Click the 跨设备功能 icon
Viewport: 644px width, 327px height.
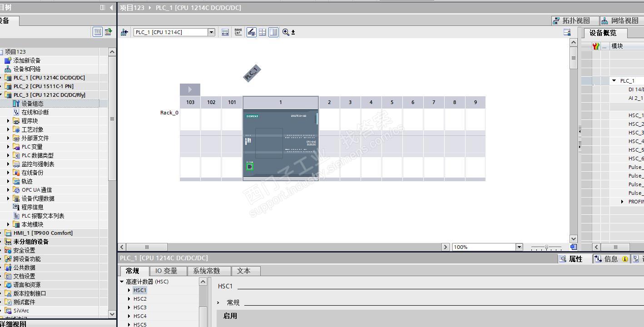[x=8, y=259]
